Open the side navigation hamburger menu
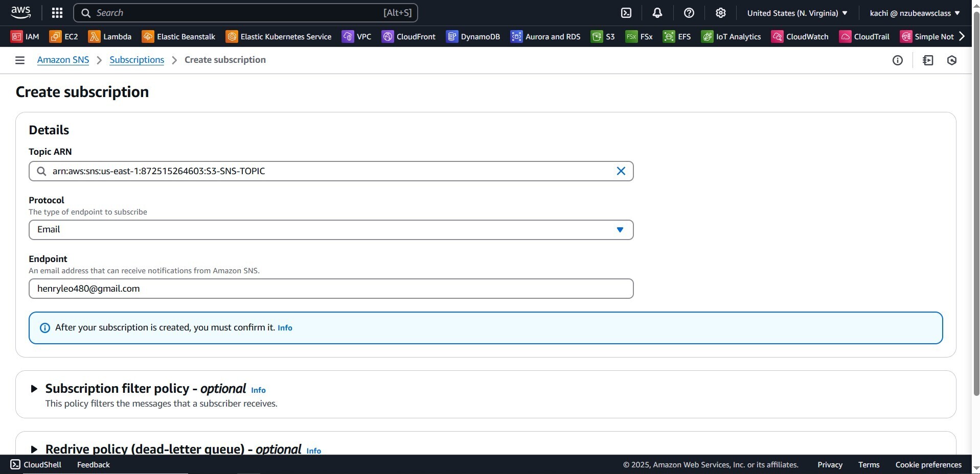The width and height of the screenshot is (980, 474). pyautogui.click(x=20, y=60)
